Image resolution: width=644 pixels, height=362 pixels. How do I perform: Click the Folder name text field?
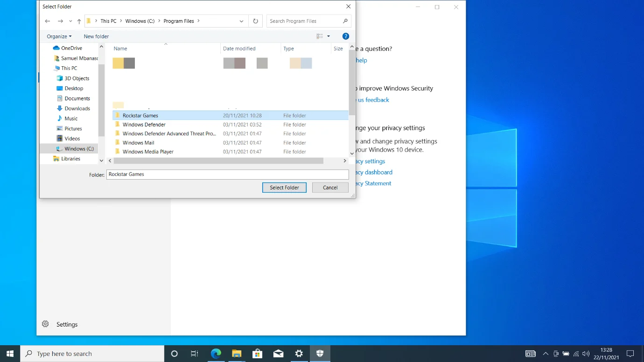[x=227, y=174]
